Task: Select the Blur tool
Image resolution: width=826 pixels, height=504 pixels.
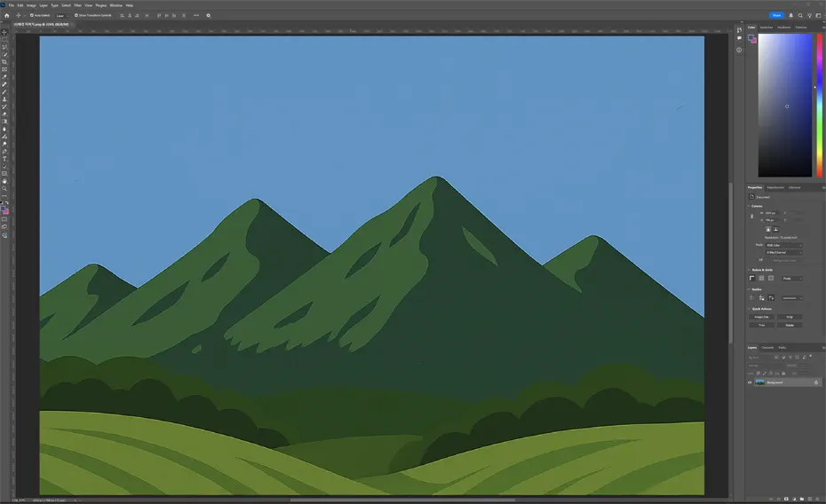Action: [4, 129]
